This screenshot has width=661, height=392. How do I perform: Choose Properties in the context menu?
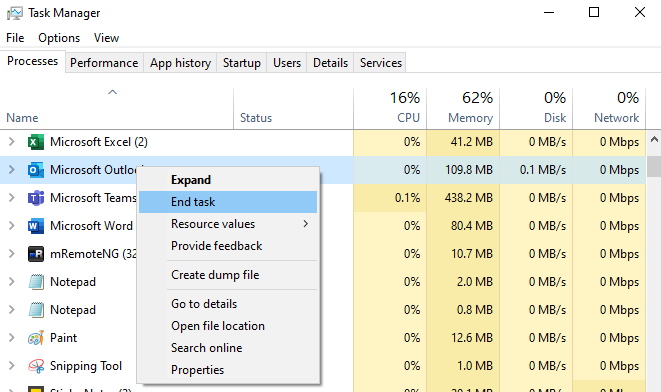click(228, 370)
